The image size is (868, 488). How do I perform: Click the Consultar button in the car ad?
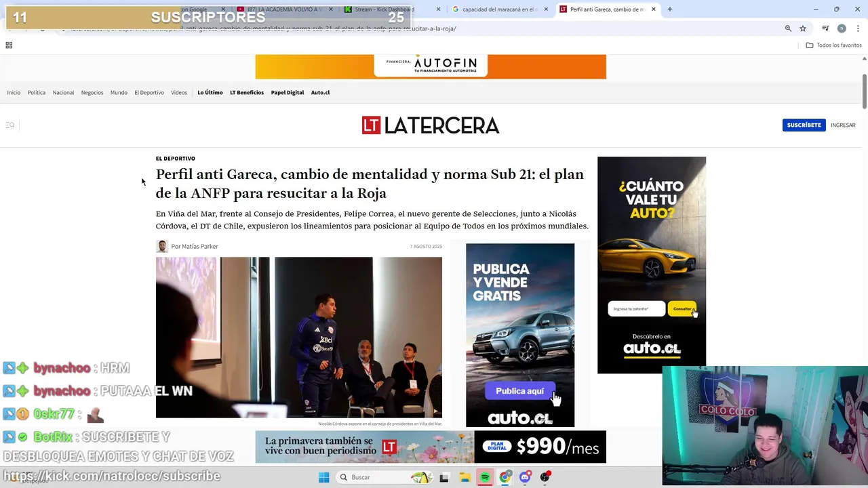[682, 309]
